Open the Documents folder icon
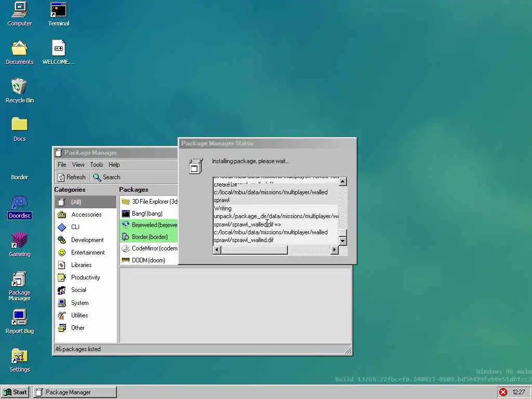The height and width of the screenshot is (399, 532). (19, 52)
